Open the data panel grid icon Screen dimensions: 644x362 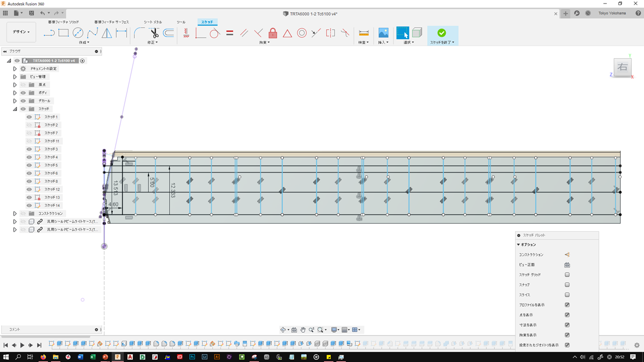click(6, 13)
